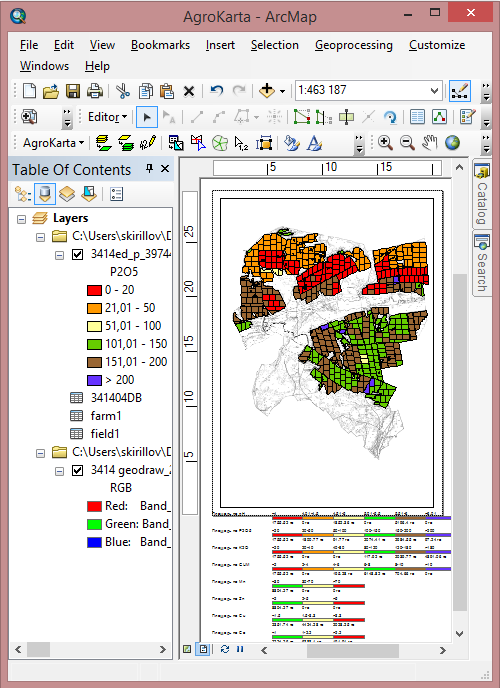Open the Attributes table icon
Viewport: 500px width, 688px height.
pos(417,117)
